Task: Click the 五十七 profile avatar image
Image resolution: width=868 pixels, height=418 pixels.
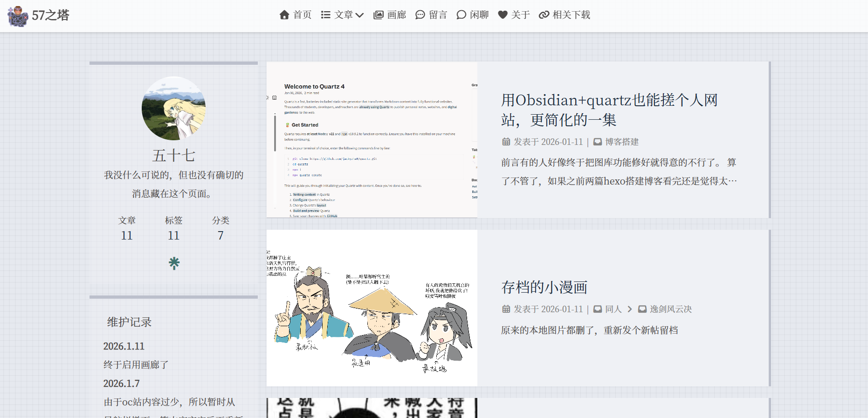Action: pyautogui.click(x=173, y=109)
